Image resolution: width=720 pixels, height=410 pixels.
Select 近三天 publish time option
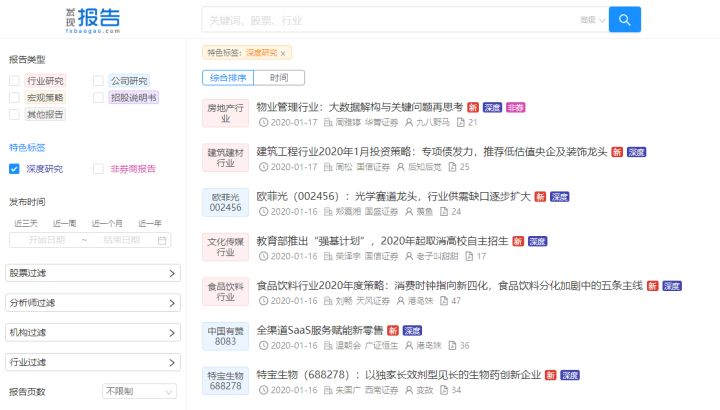point(26,223)
